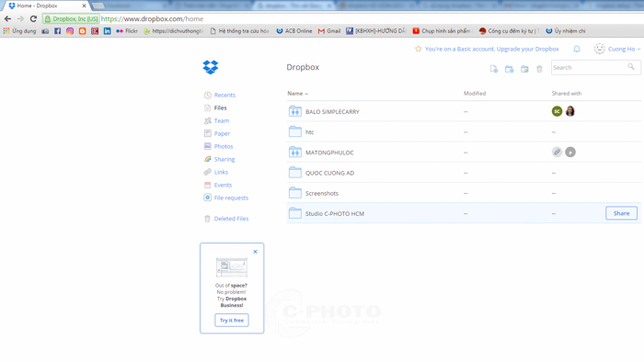Image resolution: width=644 pixels, height=362 pixels.
Task: Click the Screenshots folder icon
Action: click(295, 193)
